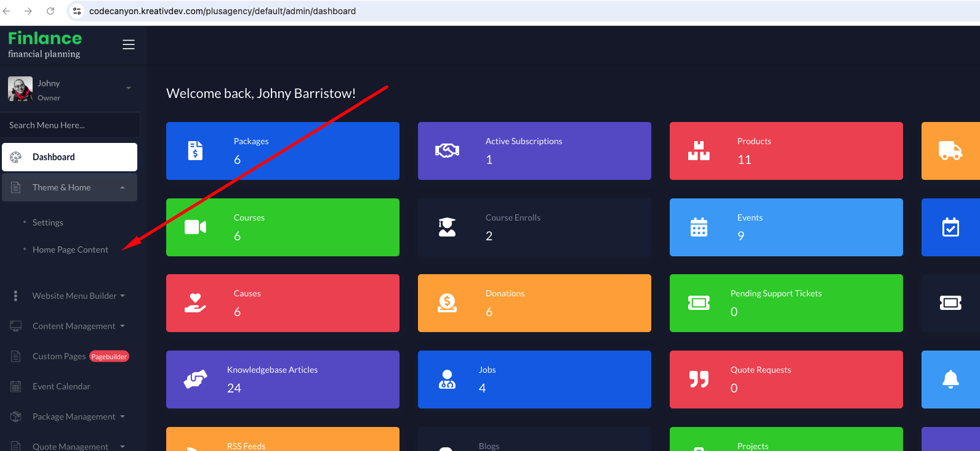Screen dimensions: 980x451
Task: Open the Dashboard menu item
Action: pos(70,157)
